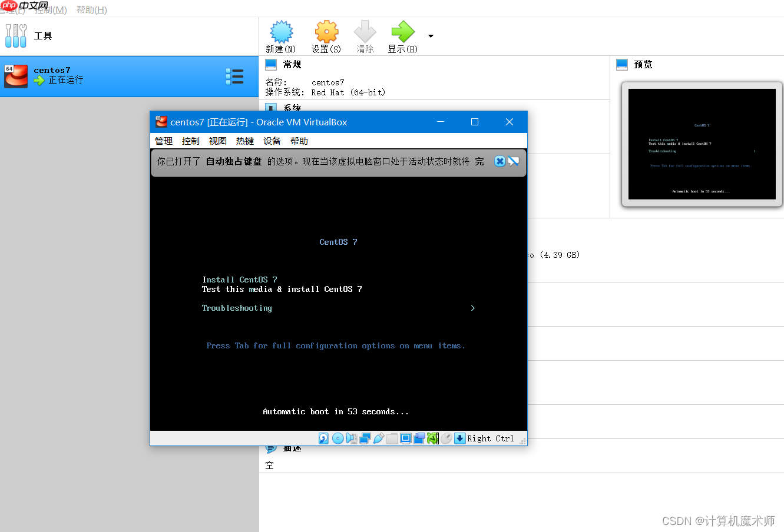Open the dropdown arrow next to 显示(H)
Viewport: 784px width, 532px height.
click(431, 35)
